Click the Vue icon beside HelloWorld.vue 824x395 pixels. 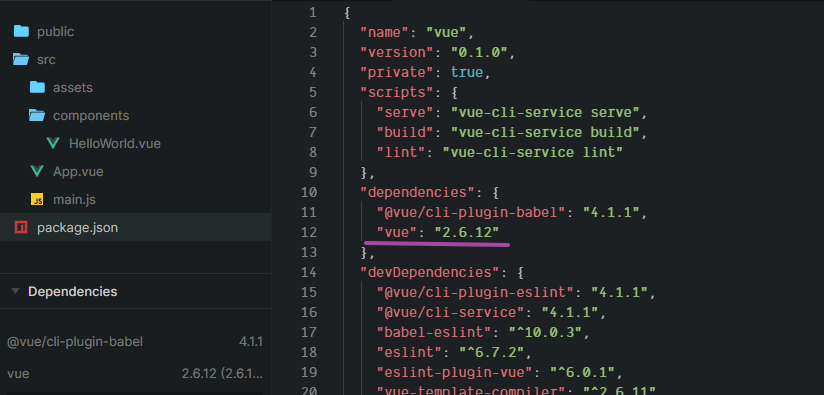point(53,143)
